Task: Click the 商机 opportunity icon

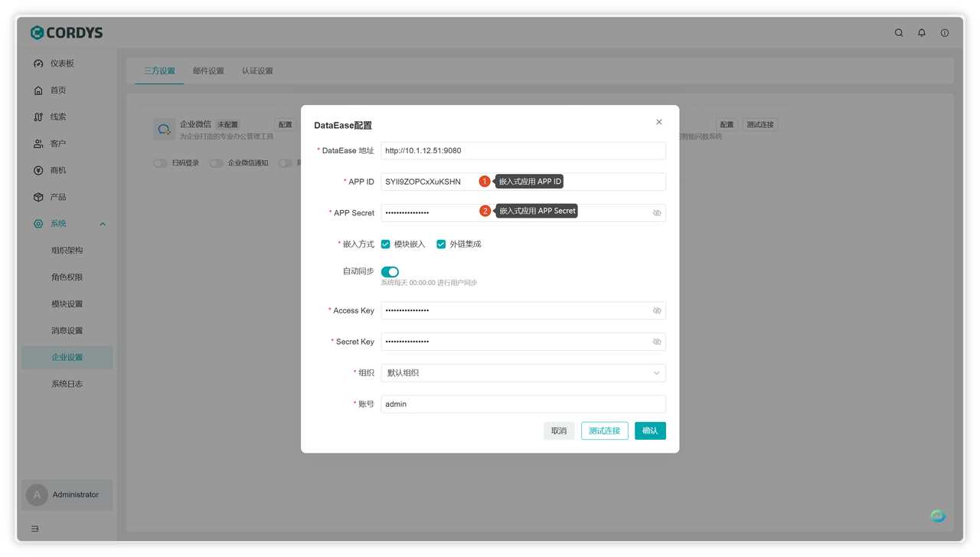Action: coord(38,170)
